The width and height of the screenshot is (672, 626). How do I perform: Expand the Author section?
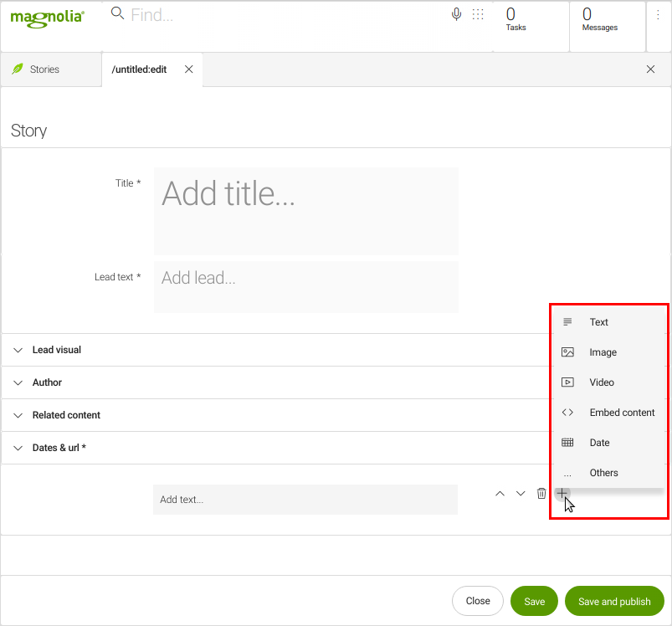[x=47, y=382]
